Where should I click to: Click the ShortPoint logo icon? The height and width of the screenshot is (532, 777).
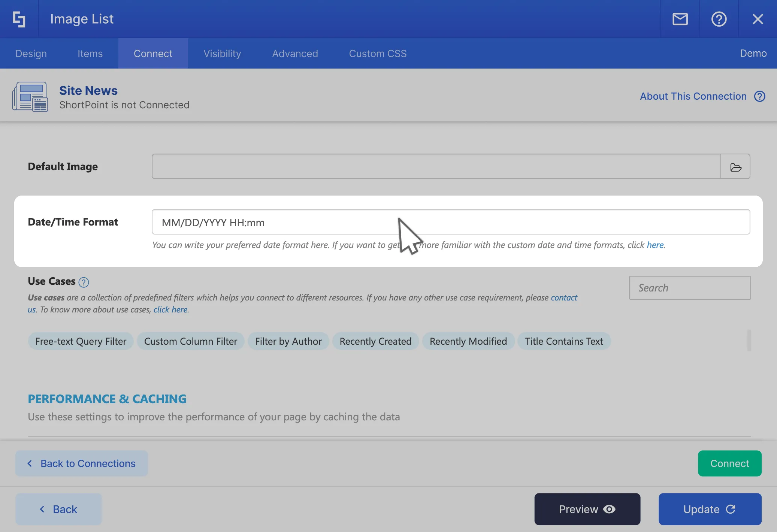click(x=19, y=19)
